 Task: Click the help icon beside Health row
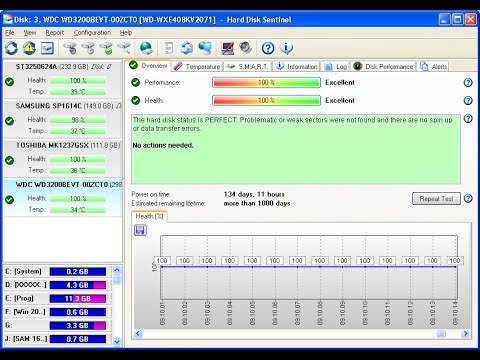pos(468,100)
